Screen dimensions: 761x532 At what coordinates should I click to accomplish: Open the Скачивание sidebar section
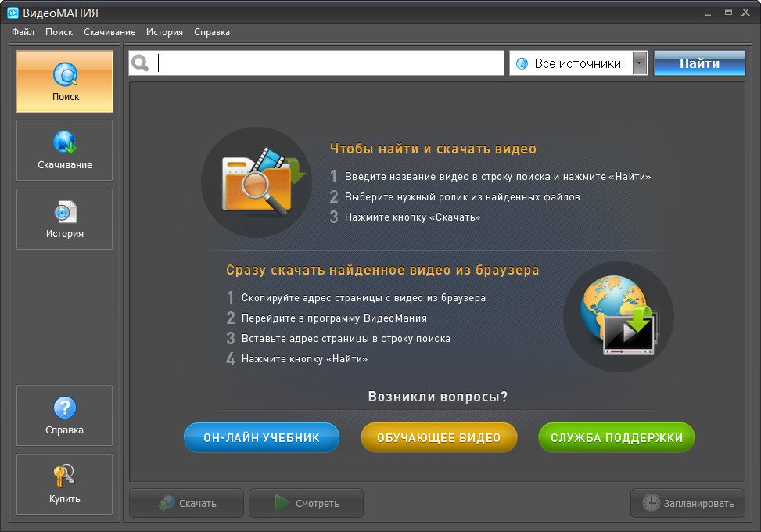click(65, 150)
